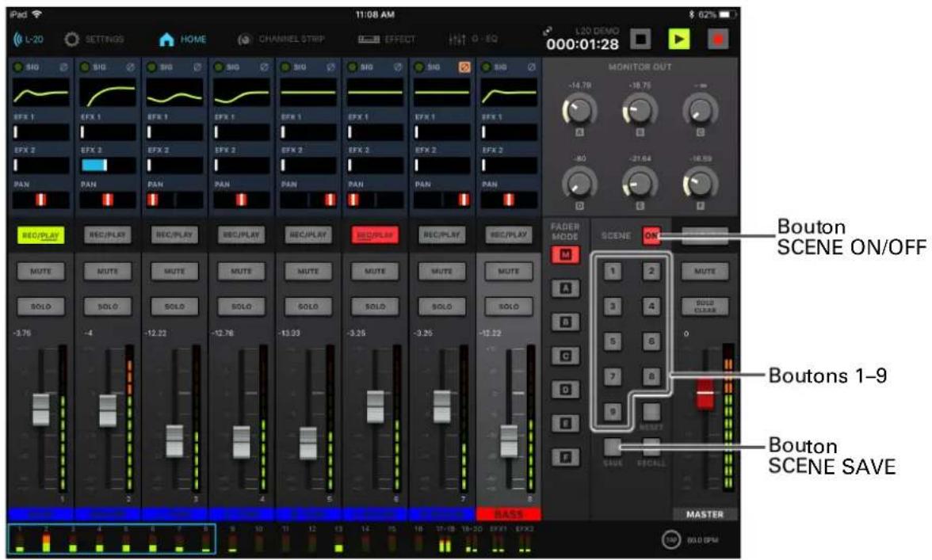Mute channel 8
Screen dimensions: 932x560
click(509, 272)
